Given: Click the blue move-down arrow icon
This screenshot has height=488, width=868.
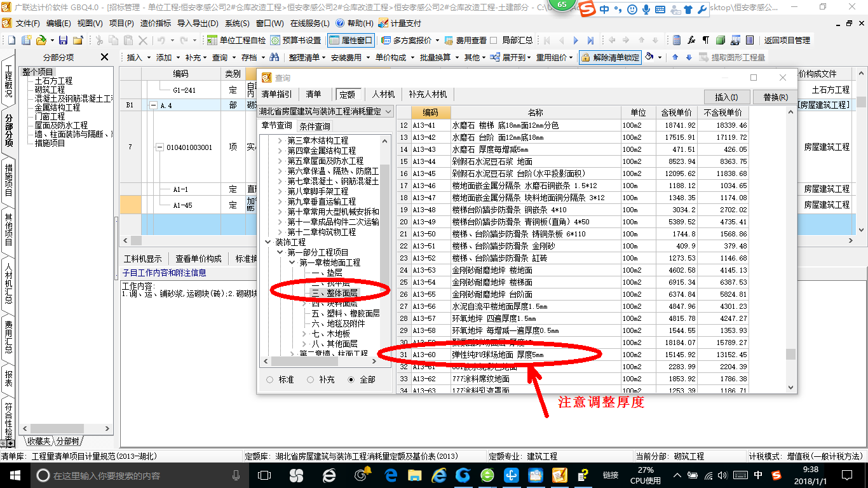Looking at the screenshot, I should (x=689, y=57).
